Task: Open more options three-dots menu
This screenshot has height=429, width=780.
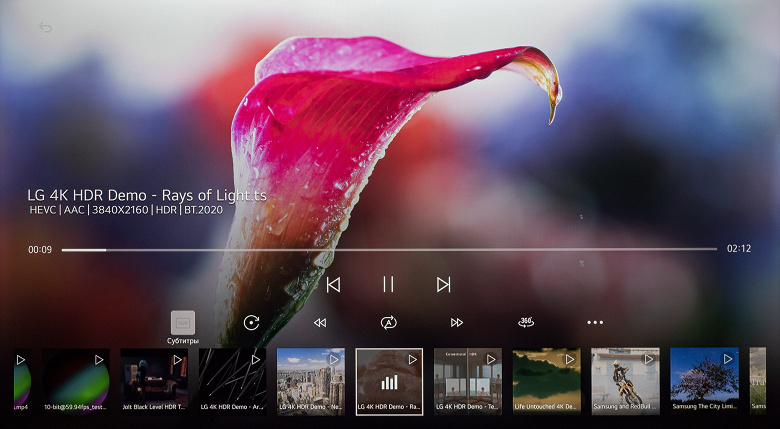Action: pos(595,322)
